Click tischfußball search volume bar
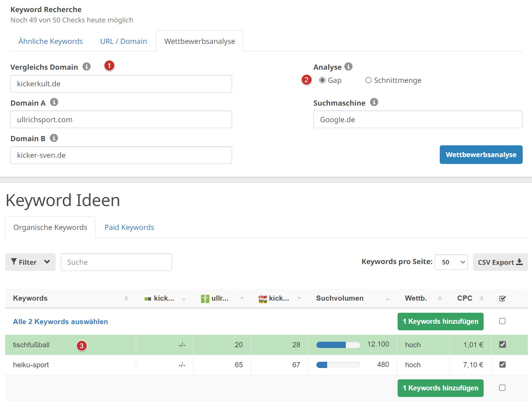This screenshot has width=532, height=408. coord(338,344)
